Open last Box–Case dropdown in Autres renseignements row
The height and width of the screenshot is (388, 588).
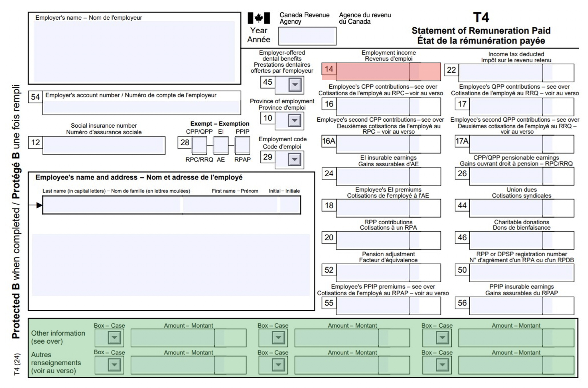[442, 365]
